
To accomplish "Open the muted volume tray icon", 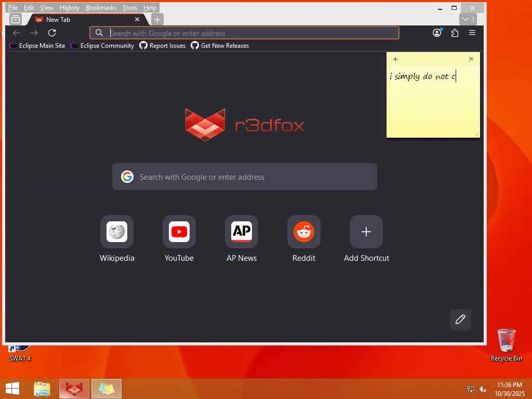I will 483,389.
